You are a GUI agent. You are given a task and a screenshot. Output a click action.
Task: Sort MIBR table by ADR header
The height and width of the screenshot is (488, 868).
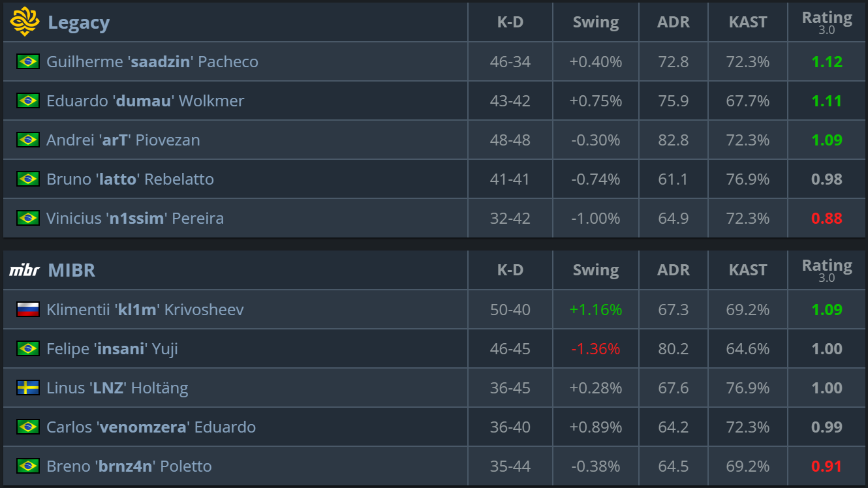tap(674, 270)
